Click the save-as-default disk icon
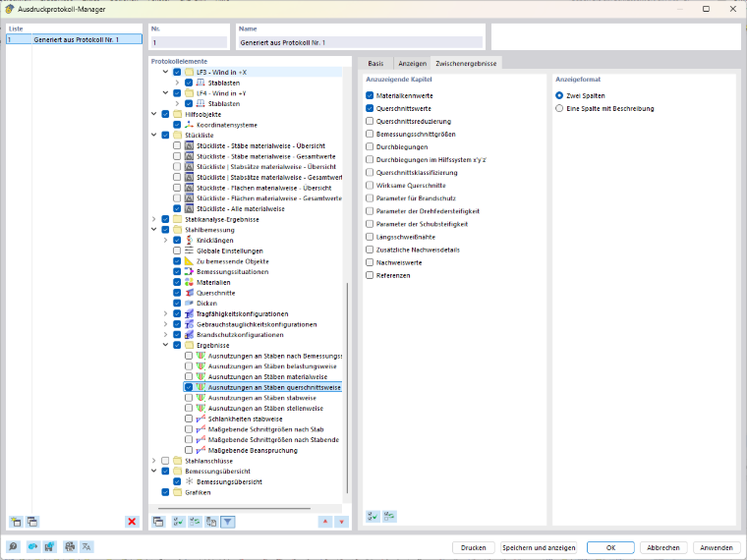 coord(49,546)
